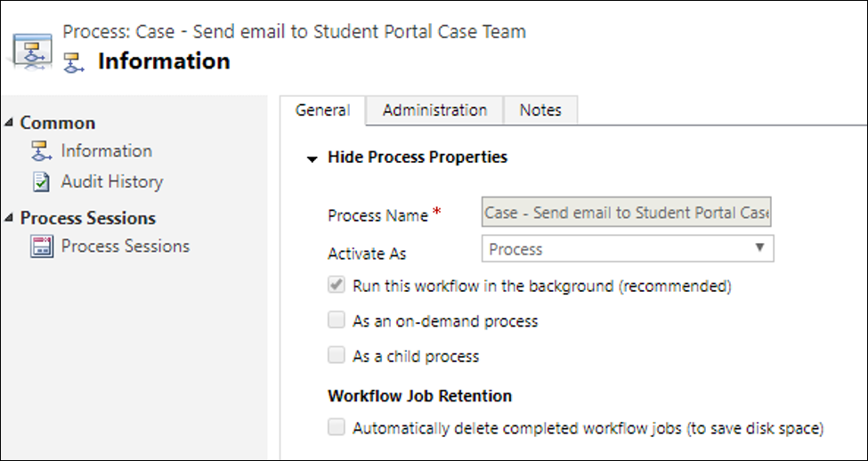Collapse the Hide Process Properties section
868x461 pixels.
click(x=312, y=158)
